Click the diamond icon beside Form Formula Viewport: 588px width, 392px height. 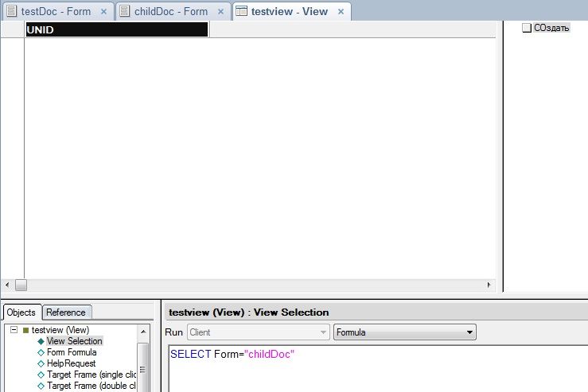coord(41,352)
